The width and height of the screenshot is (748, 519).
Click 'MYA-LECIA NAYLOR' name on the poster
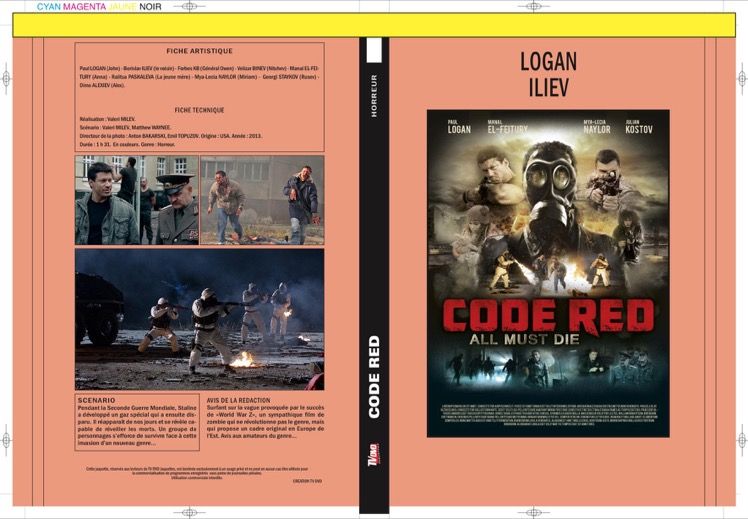coord(597,127)
